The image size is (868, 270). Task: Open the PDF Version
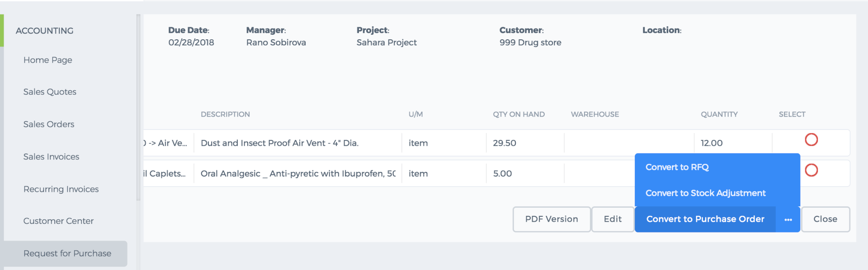(552, 219)
